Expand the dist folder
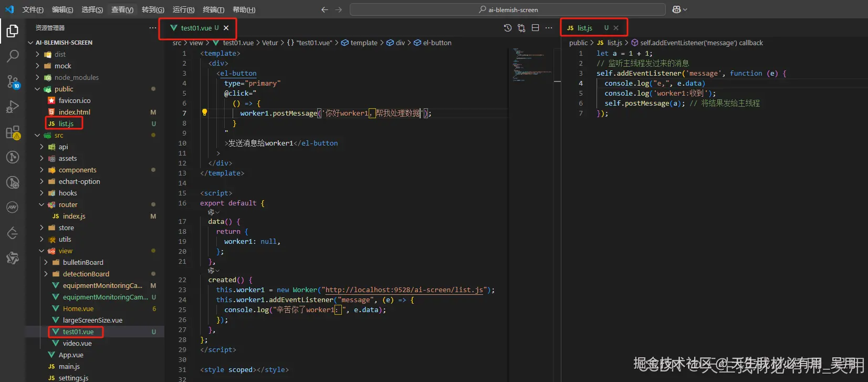868x382 pixels. pyautogui.click(x=60, y=54)
